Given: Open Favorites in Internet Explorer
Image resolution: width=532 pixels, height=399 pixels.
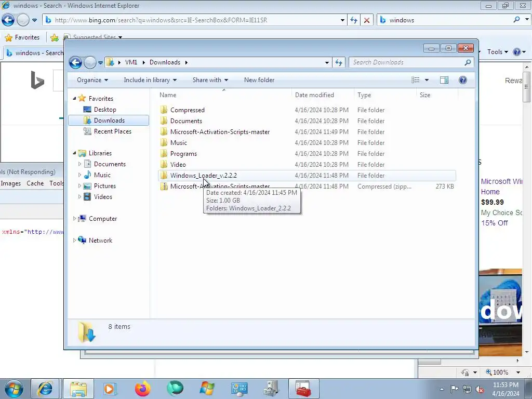Looking at the screenshot, I should point(22,37).
